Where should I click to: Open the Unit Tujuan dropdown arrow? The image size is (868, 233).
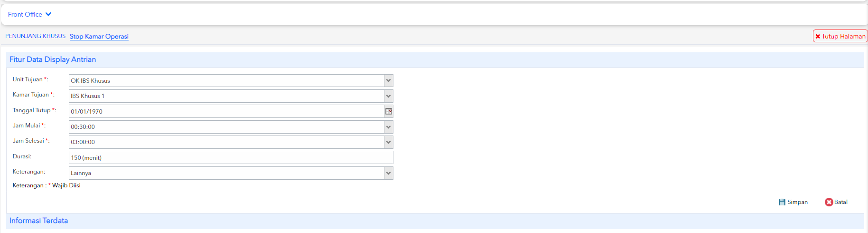point(389,81)
